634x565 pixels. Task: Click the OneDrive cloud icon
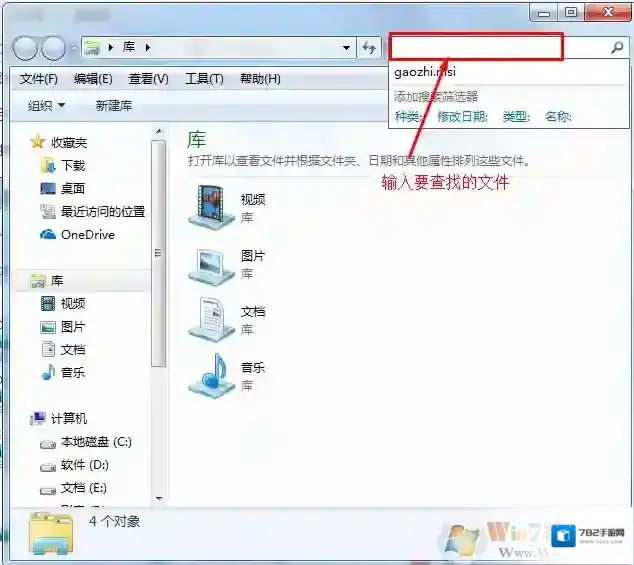(x=48, y=234)
